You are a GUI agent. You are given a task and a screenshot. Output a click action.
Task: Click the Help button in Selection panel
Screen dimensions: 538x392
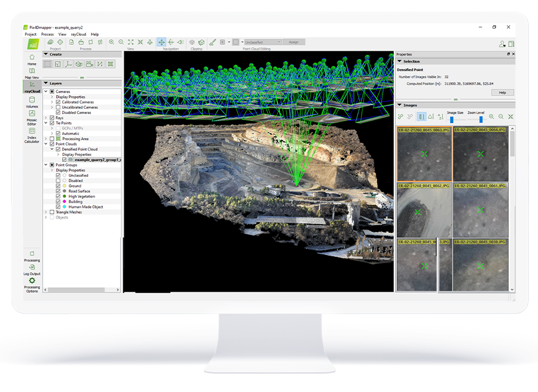click(x=502, y=93)
